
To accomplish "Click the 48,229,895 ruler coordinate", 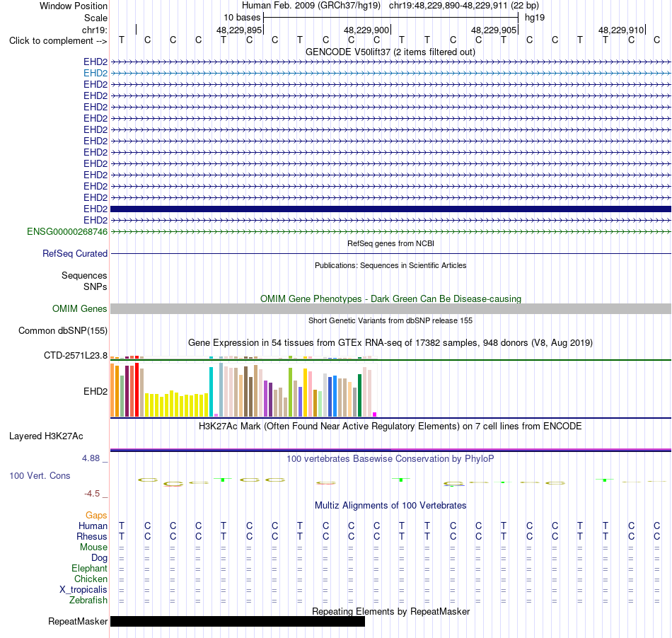I will click(x=238, y=30).
